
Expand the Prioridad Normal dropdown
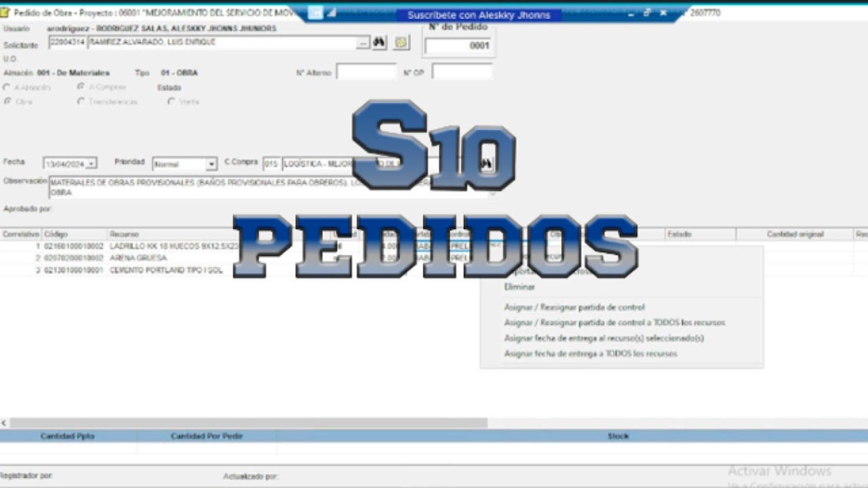[212, 164]
